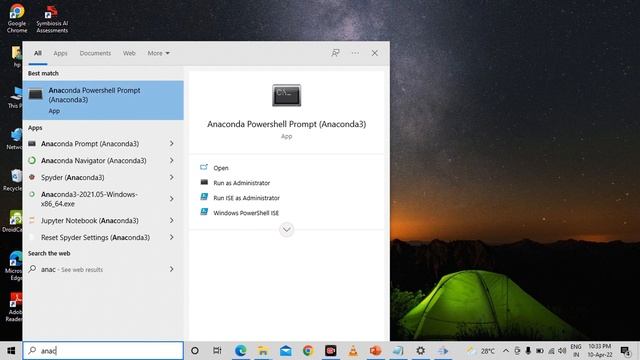
Task: Click the Spyder app icon in results
Action: (x=32, y=177)
